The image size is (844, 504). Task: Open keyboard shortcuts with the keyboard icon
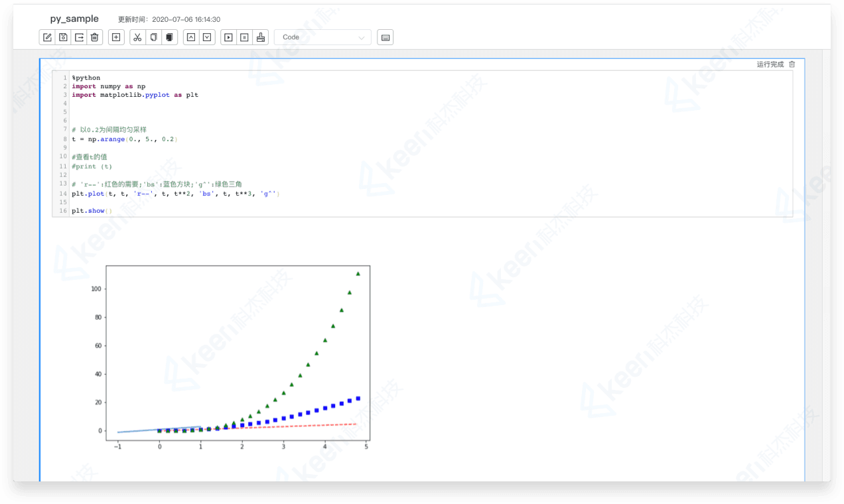(x=385, y=37)
